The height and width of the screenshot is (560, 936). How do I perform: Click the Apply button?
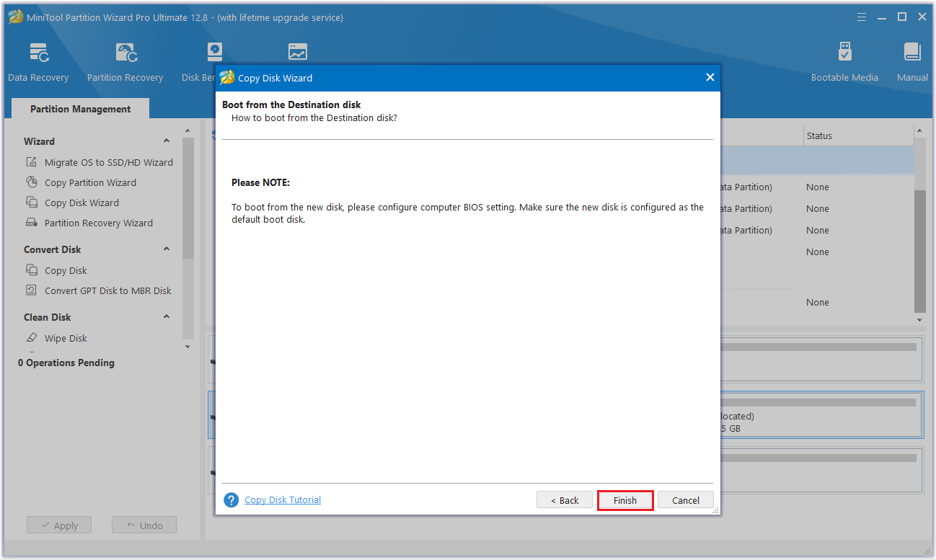coord(59,525)
